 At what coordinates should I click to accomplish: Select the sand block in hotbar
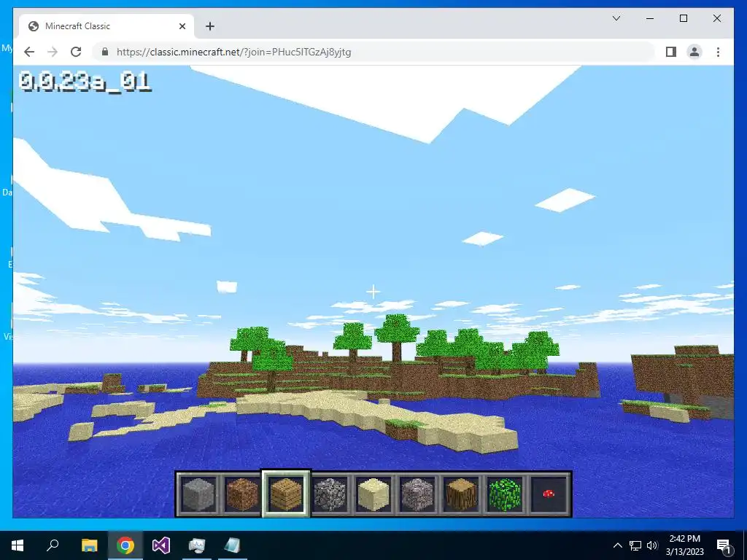(373, 494)
